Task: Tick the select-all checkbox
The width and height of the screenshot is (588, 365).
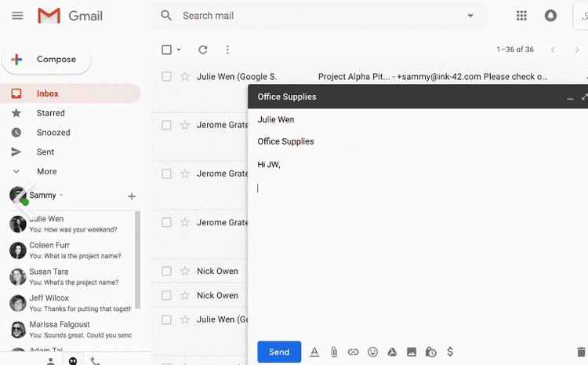Action: tap(166, 49)
